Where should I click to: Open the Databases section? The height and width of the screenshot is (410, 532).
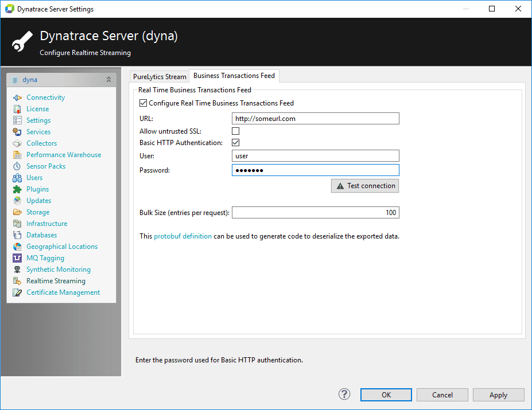click(x=42, y=235)
